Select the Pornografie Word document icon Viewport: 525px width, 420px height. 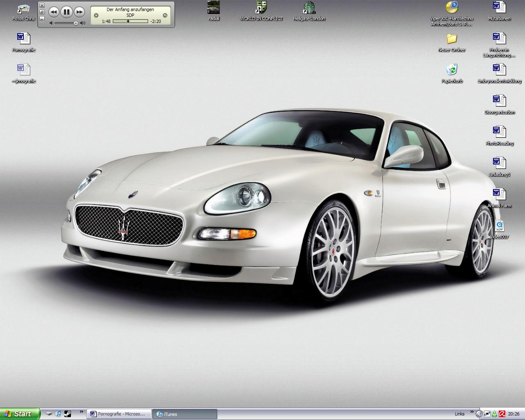coord(23,43)
